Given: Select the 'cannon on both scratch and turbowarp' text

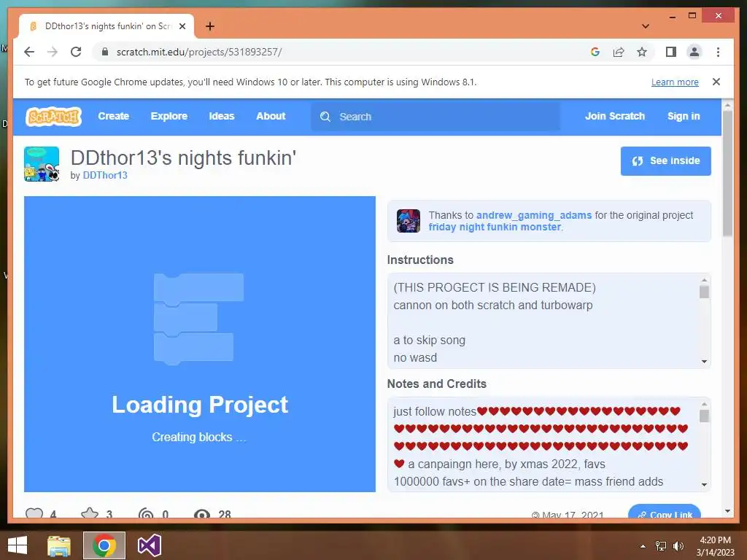Looking at the screenshot, I should [x=492, y=306].
